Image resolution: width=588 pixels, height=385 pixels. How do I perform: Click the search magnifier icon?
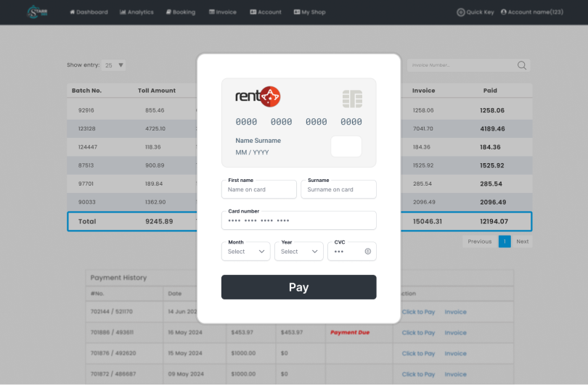[x=522, y=65]
